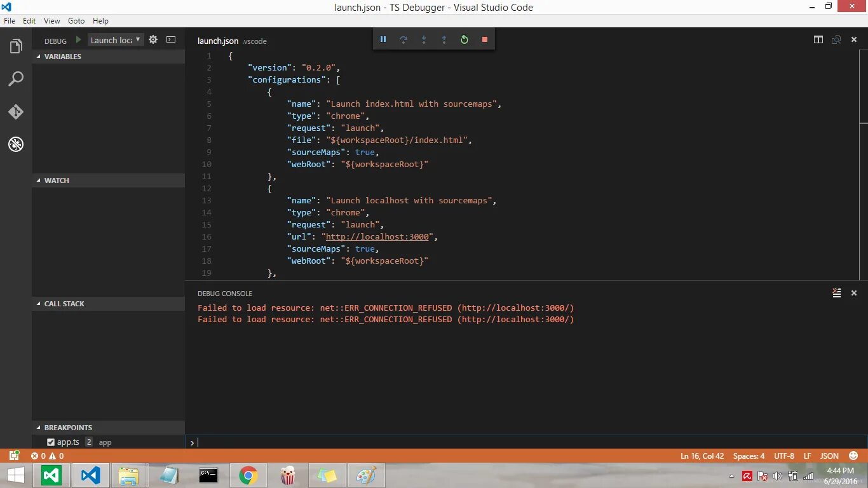Open the debug console icon beside the gear
The width and height of the screenshot is (868, 488).
pyautogui.click(x=171, y=39)
